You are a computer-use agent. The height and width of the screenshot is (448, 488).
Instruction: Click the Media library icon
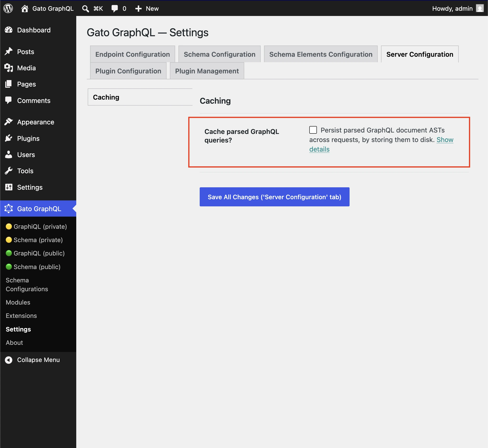point(9,68)
